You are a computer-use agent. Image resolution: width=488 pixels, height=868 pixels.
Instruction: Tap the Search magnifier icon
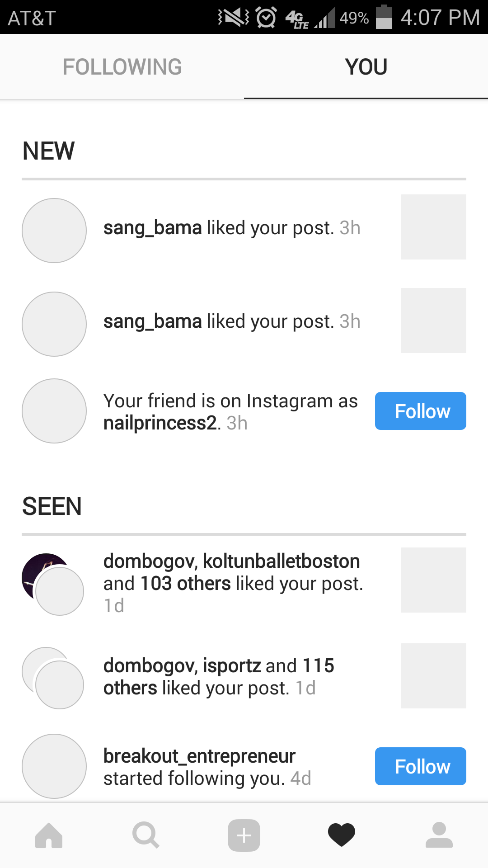coord(145,835)
